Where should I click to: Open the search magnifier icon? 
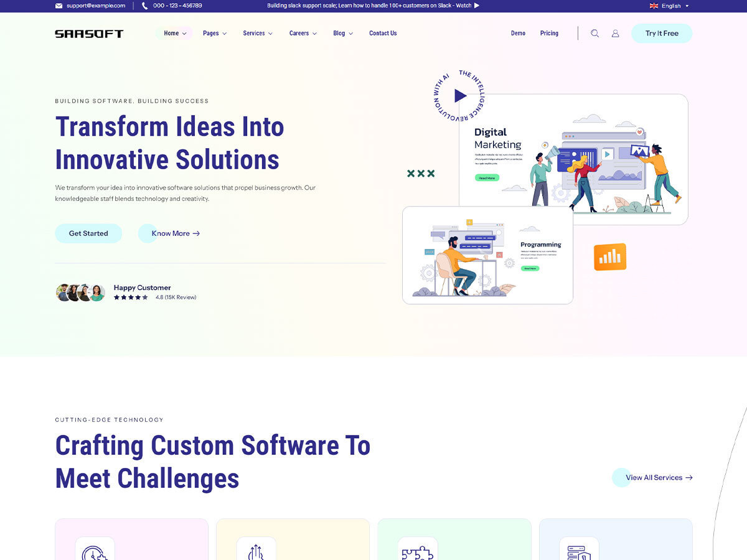(x=594, y=34)
